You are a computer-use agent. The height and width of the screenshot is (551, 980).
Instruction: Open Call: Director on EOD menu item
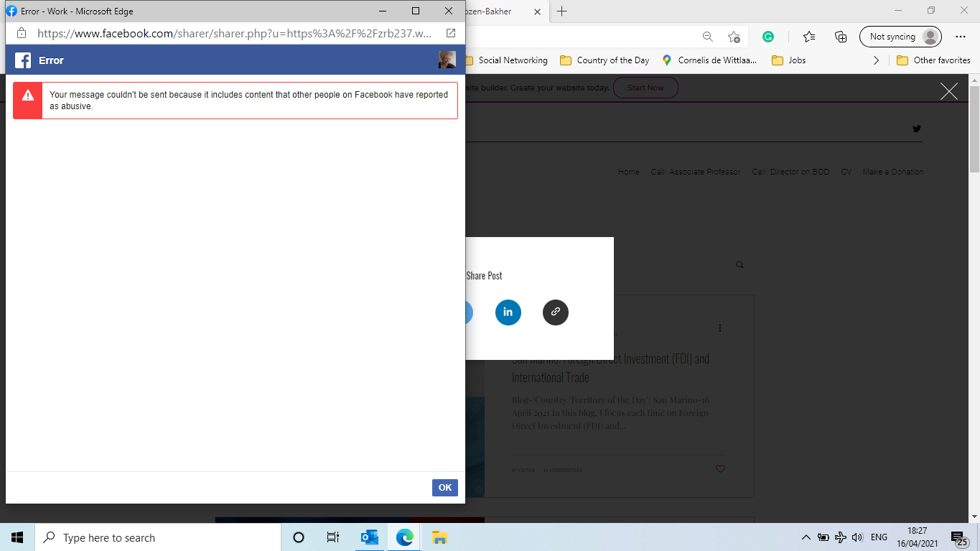point(790,172)
